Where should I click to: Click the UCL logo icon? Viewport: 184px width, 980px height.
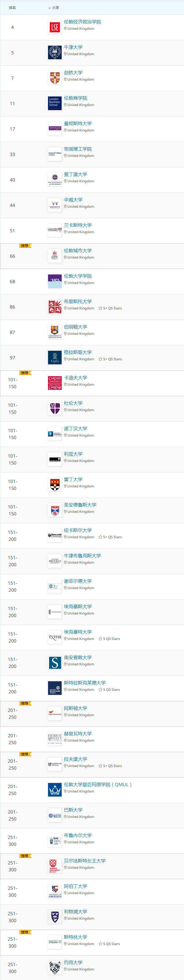click(55, 281)
